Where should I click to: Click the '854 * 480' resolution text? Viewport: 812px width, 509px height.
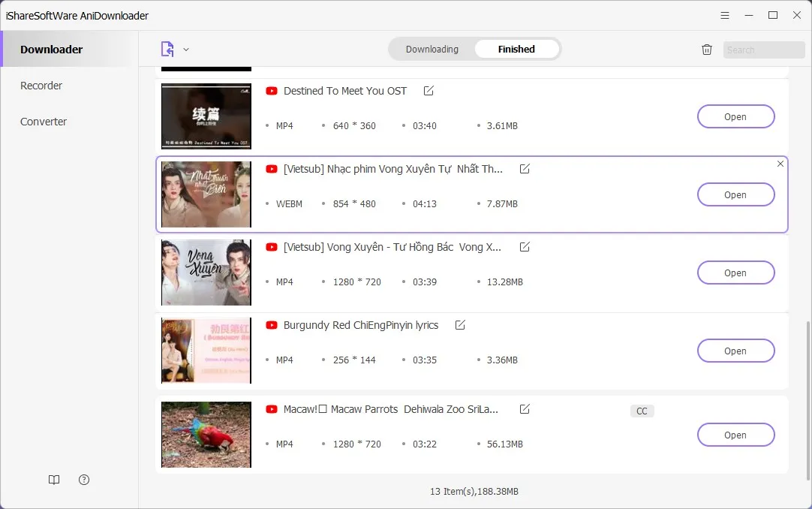(354, 204)
